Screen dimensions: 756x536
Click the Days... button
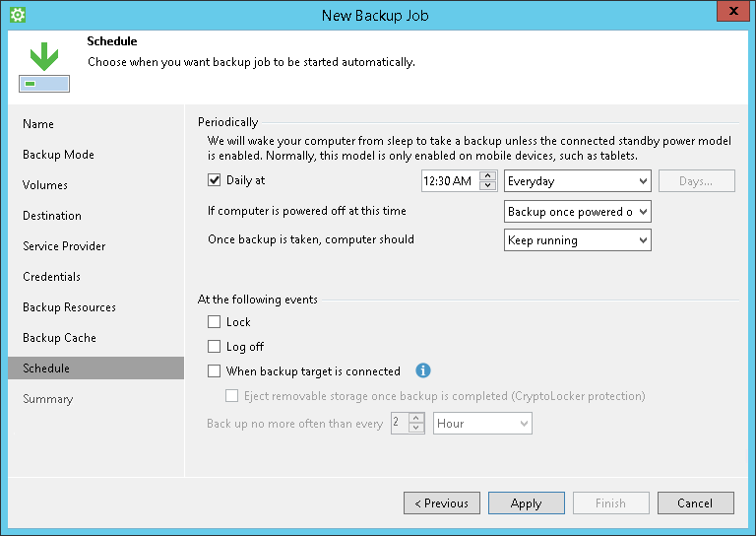697,181
